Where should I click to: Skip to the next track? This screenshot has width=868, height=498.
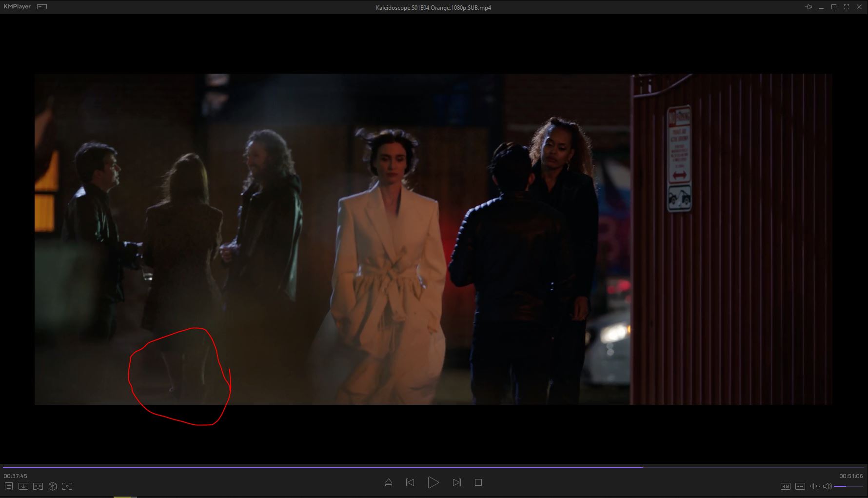pos(456,482)
